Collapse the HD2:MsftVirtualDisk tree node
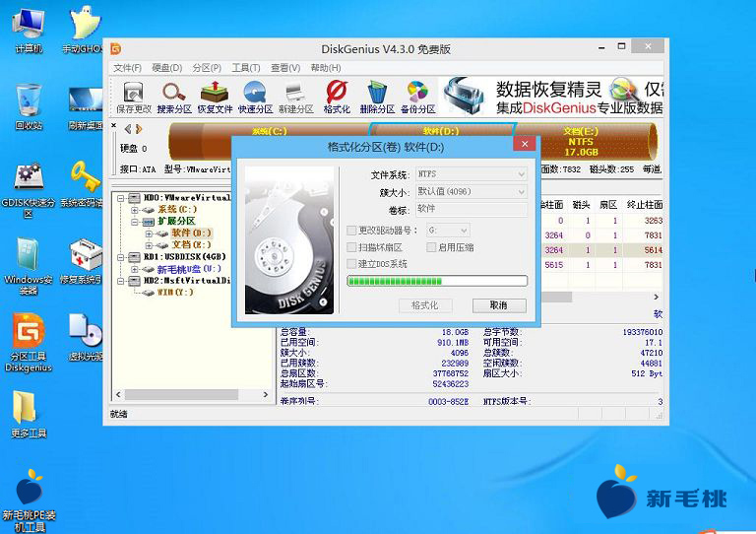This screenshot has width=756, height=534. [x=121, y=281]
